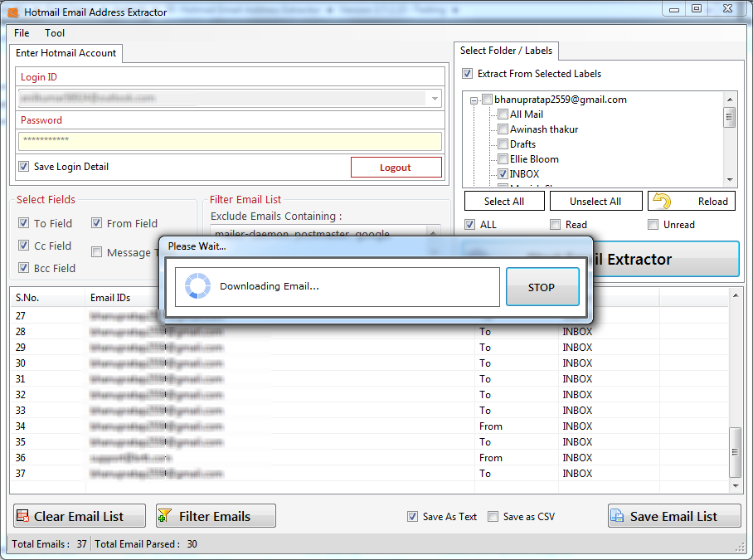
Task: Enable Save as CSV checkbox
Action: click(493, 516)
